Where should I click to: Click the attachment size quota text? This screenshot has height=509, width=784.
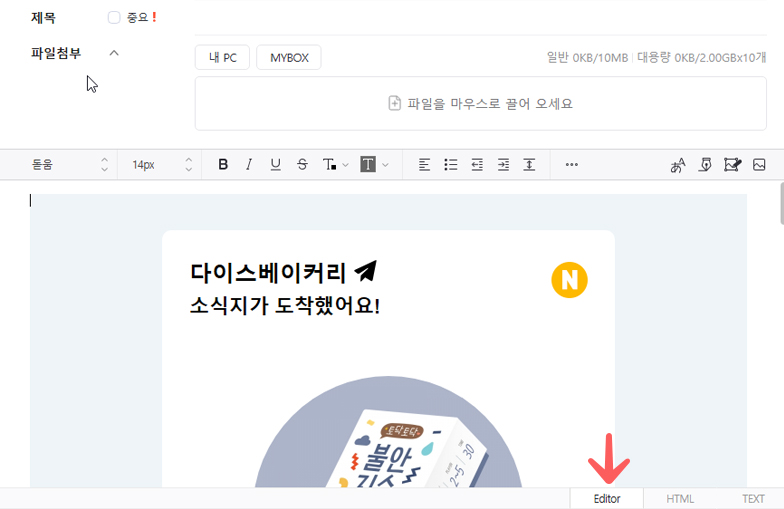click(x=656, y=58)
